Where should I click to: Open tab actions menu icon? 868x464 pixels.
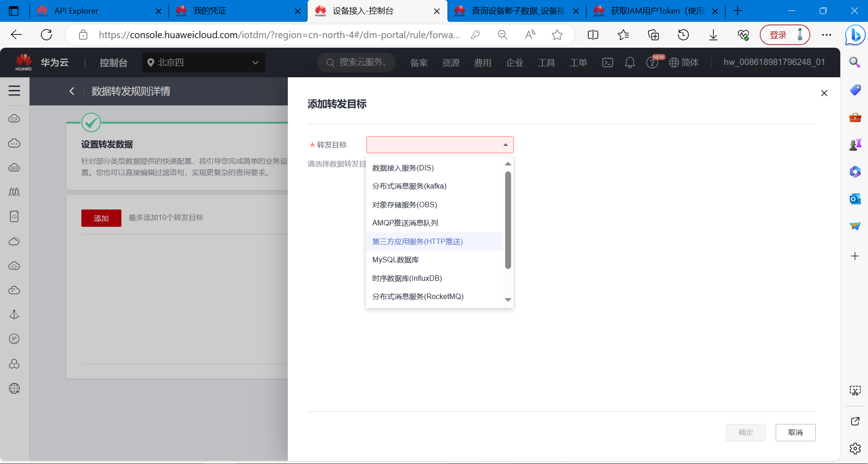tap(14, 11)
